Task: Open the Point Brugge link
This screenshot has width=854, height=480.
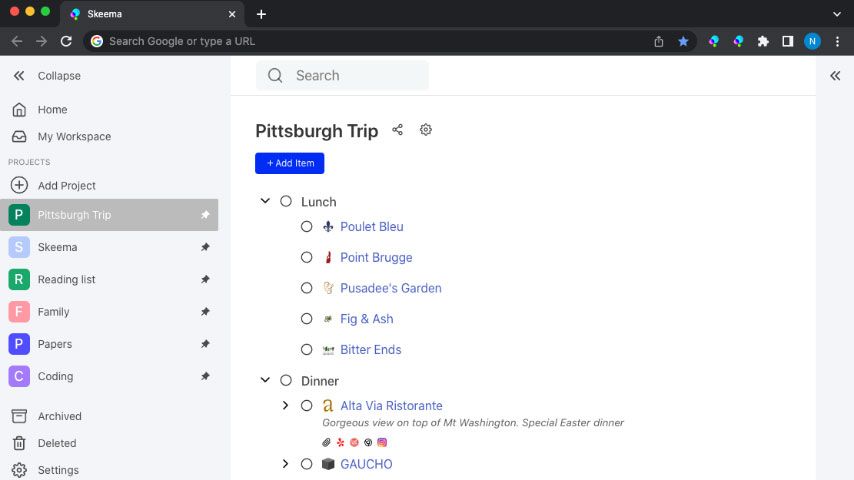Action: pos(376,257)
